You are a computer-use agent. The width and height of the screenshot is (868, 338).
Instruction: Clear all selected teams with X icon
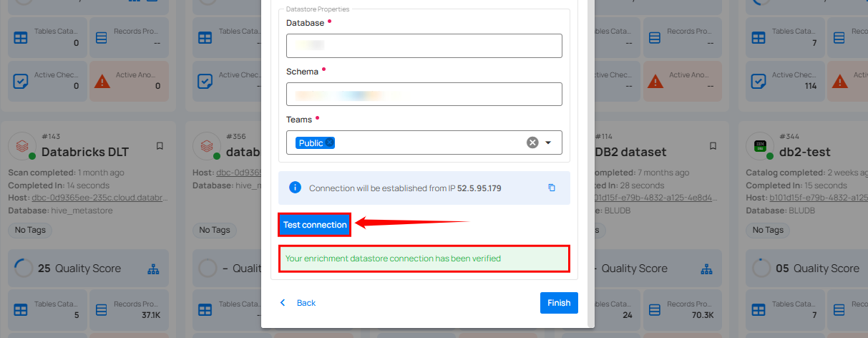coord(532,143)
